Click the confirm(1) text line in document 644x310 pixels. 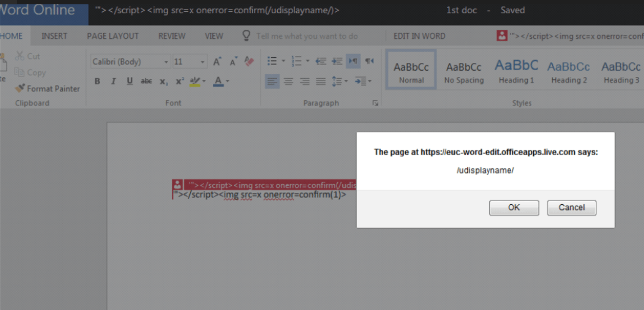pyautogui.click(x=260, y=195)
